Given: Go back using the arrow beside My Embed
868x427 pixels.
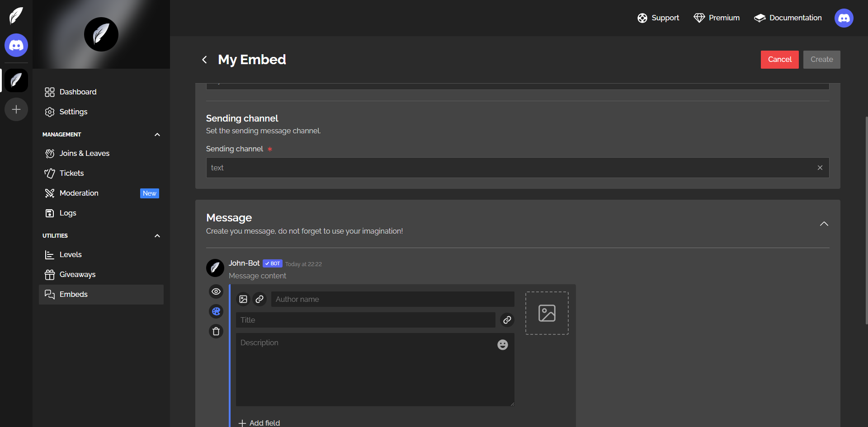Looking at the screenshot, I should click(204, 60).
